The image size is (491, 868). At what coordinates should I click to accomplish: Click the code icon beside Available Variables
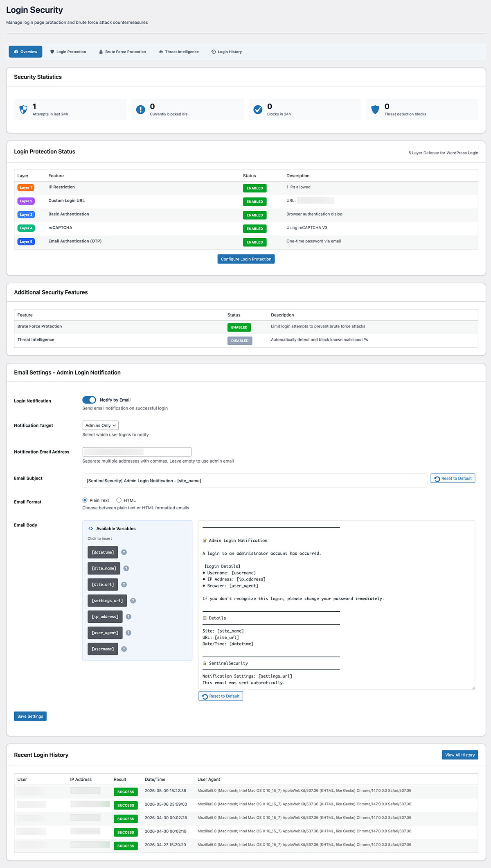tap(91, 529)
